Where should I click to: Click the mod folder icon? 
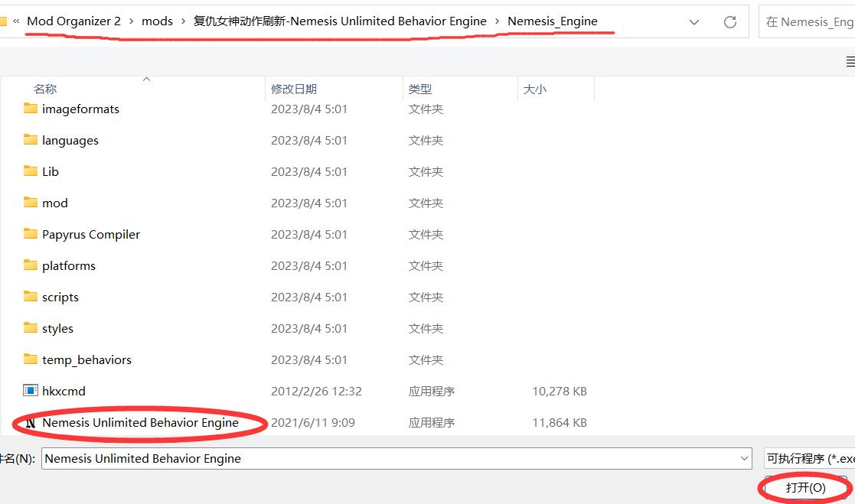[x=31, y=203]
